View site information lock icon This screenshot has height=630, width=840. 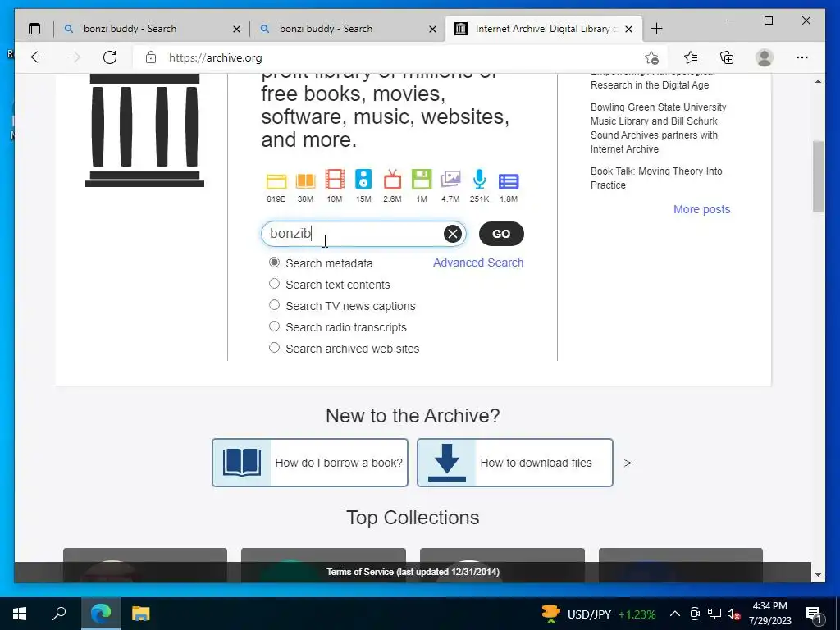pyautogui.click(x=151, y=57)
